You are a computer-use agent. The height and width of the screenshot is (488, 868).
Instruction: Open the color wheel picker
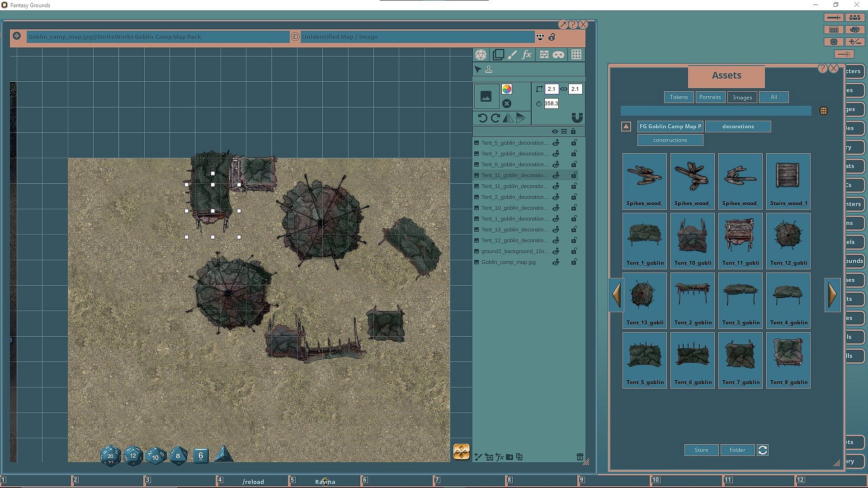(x=507, y=89)
